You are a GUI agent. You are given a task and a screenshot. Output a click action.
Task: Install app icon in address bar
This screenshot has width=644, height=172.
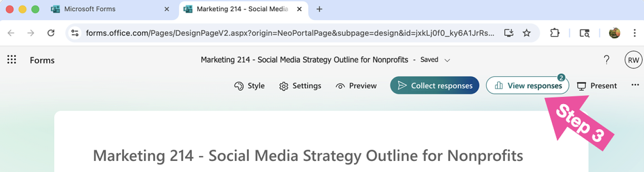(508, 33)
